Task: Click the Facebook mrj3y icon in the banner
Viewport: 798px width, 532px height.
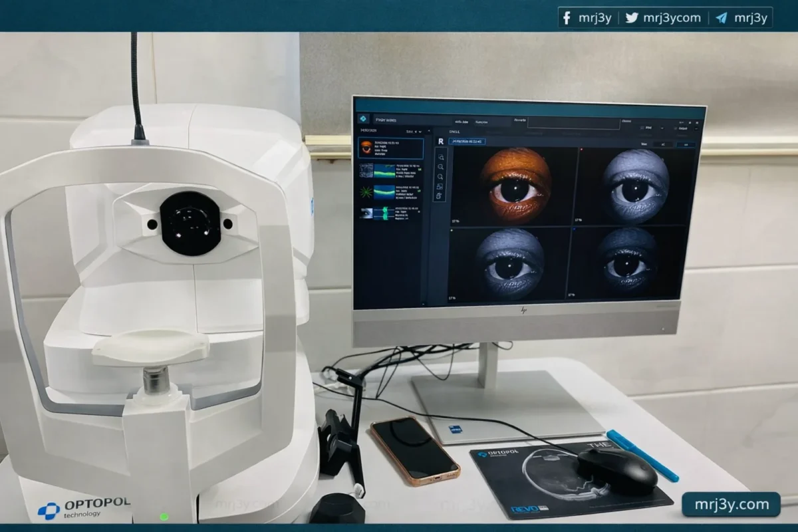Action: pyautogui.click(x=567, y=18)
